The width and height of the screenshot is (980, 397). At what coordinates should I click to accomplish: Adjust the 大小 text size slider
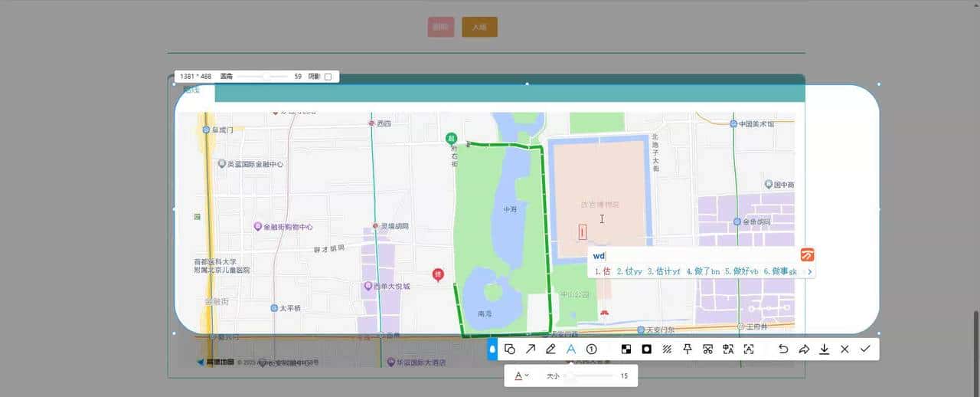pyautogui.click(x=590, y=376)
